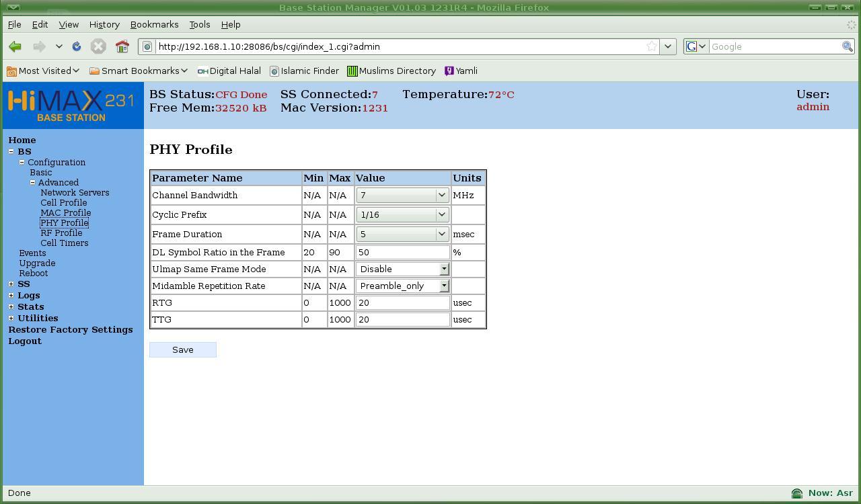Open the Cyclic Prefix dropdown
The image size is (861, 504).
coord(402,215)
